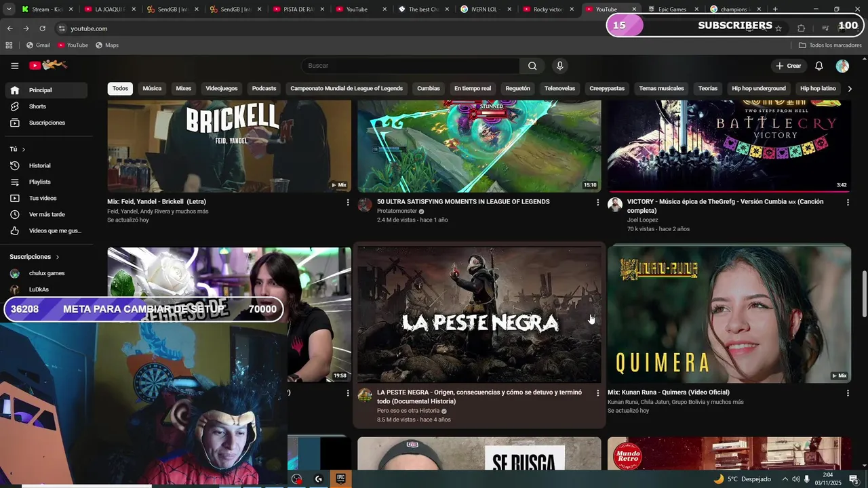Select the Creepypastas filter chip
The width and height of the screenshot is (868, 488).
pyautogui.click(x=607, y=89)
